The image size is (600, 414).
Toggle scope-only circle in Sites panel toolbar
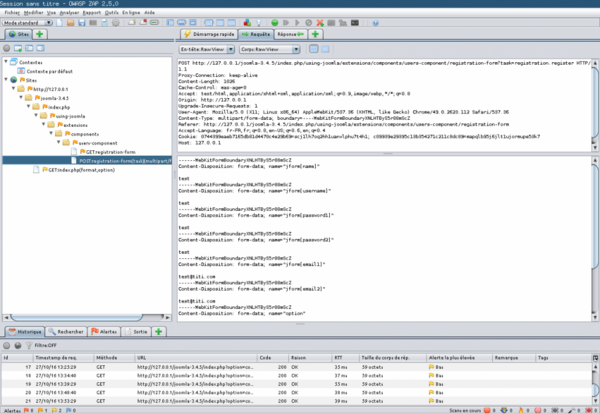tap(7, 48)
